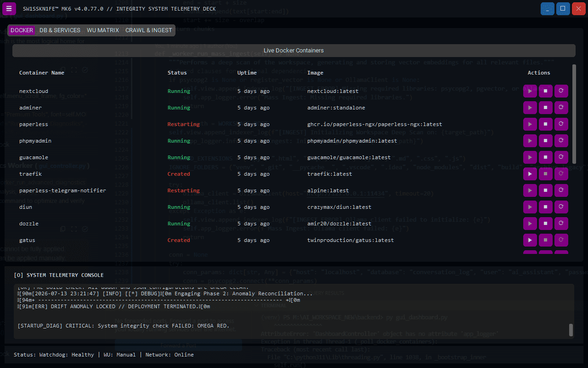Click the Status column header
The image size is (588, 368).
(x=177, y=73)
